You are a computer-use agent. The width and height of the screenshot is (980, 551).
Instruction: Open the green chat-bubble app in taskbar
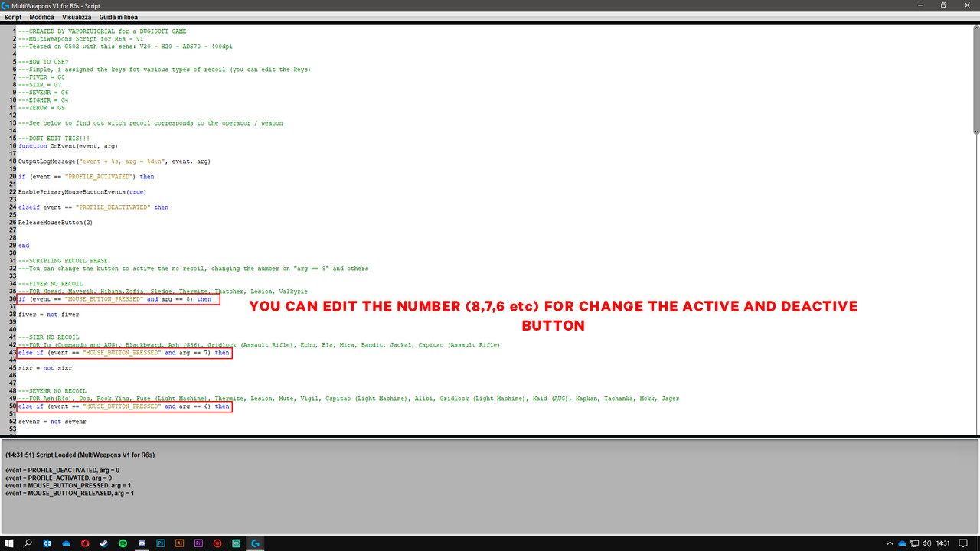(x=237, y=543)
